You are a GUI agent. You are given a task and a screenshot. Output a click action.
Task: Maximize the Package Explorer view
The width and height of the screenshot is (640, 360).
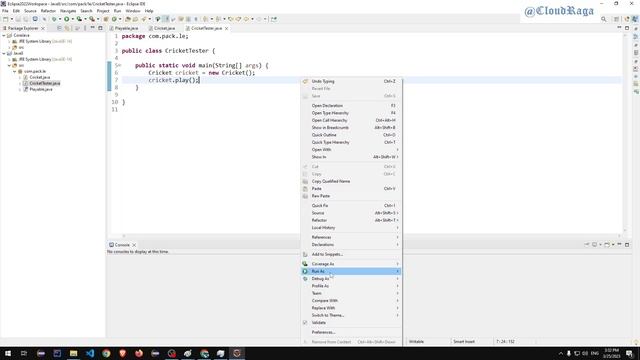click(100, 28)
